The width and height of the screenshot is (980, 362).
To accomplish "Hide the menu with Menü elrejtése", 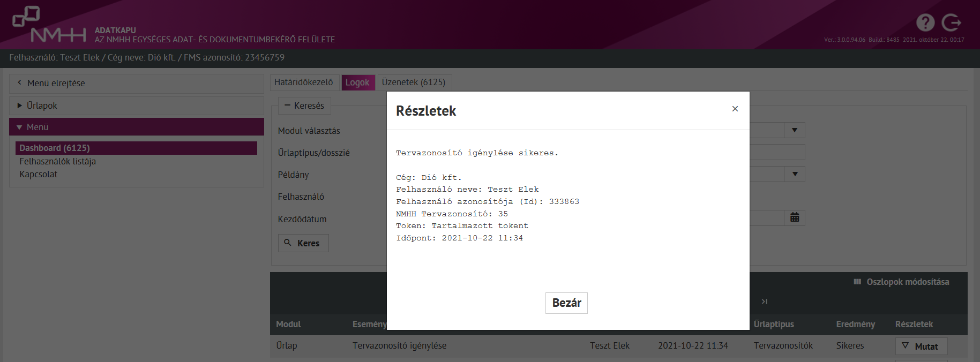I will [137, 83].
